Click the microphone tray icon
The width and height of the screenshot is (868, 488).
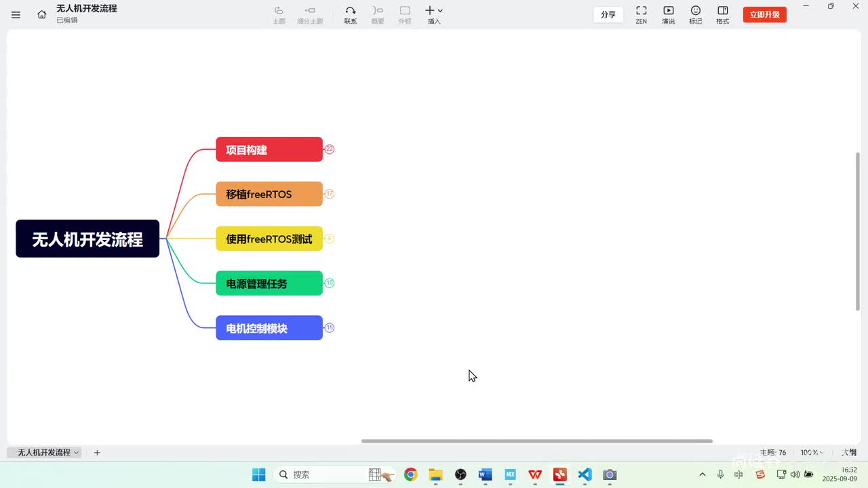click(720, 474)
